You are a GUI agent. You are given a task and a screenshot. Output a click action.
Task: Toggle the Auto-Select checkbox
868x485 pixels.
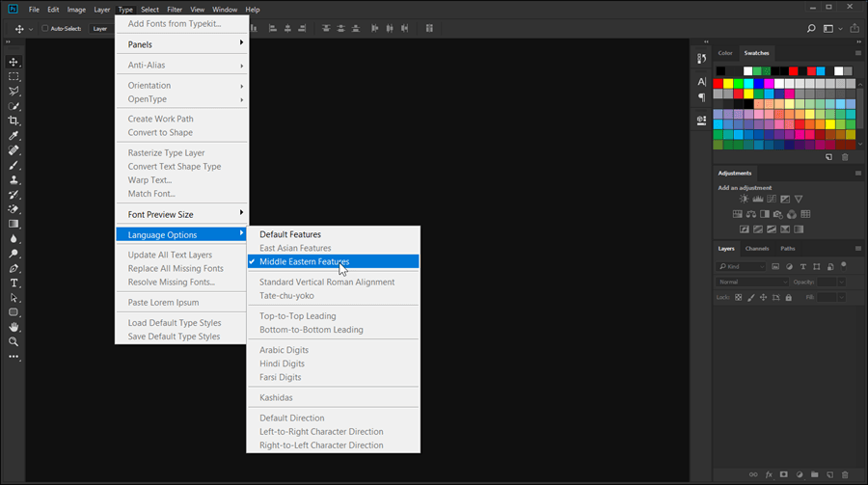point(45,28)
